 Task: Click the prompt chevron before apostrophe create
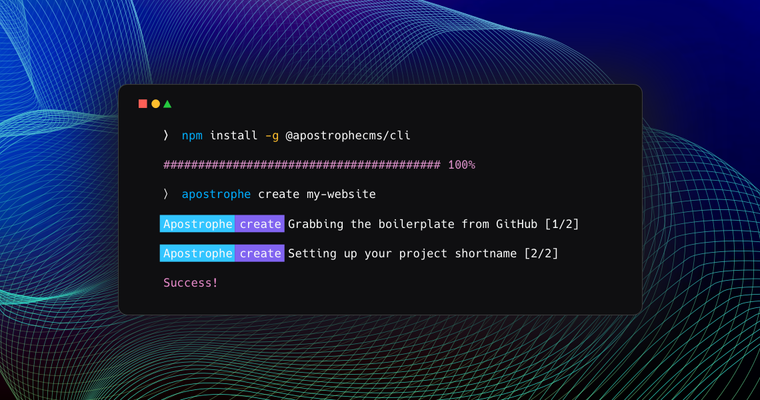(166, 194)
